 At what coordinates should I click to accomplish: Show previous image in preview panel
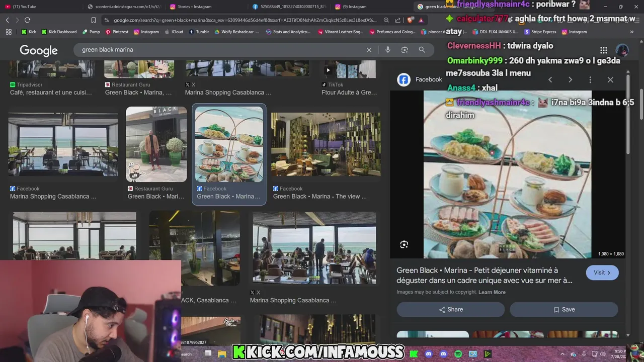(550, 79)
